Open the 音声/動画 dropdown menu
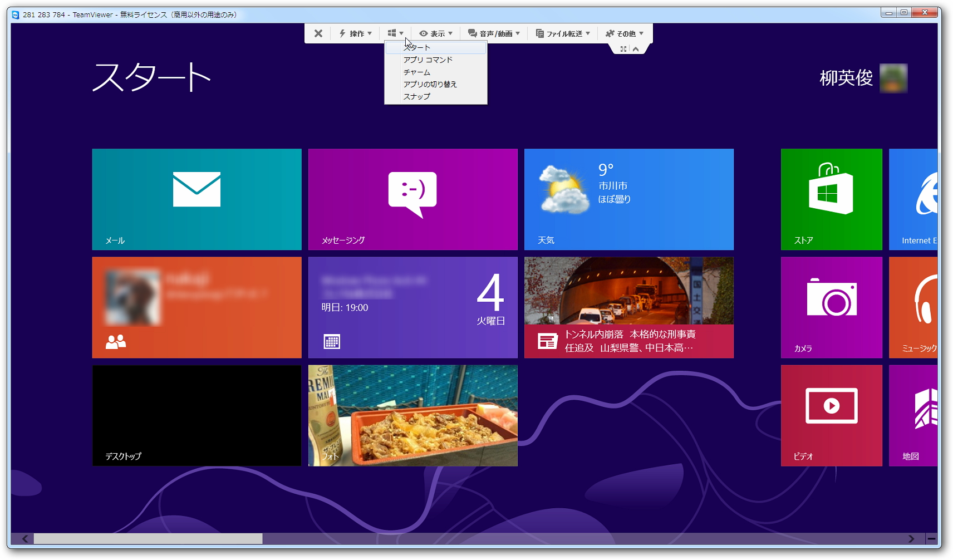953x560 pixels. 494,33
